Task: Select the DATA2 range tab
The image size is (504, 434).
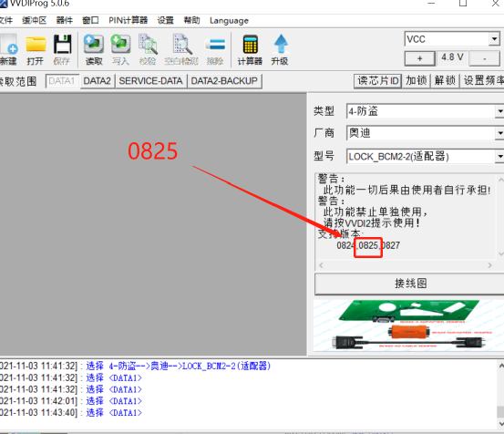Action: coord(98,81)
